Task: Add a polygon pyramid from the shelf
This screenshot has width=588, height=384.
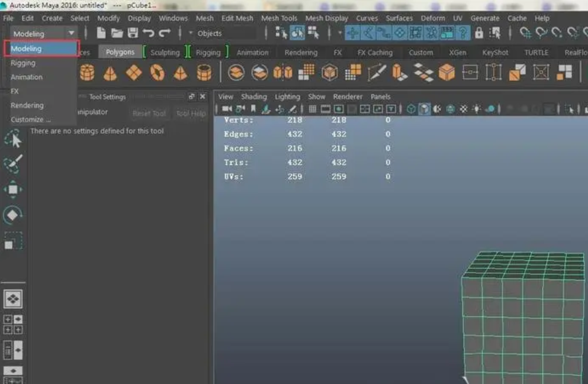Action: [x=181, y=73]
